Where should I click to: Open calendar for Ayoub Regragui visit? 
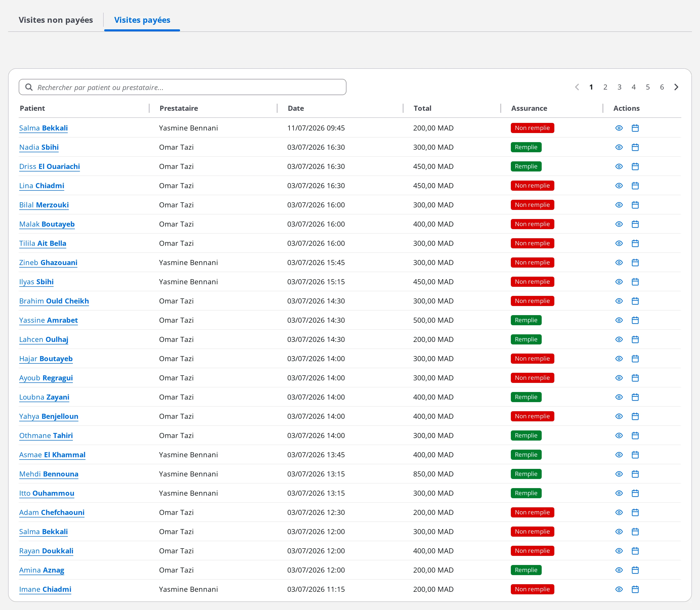[635, 378]
